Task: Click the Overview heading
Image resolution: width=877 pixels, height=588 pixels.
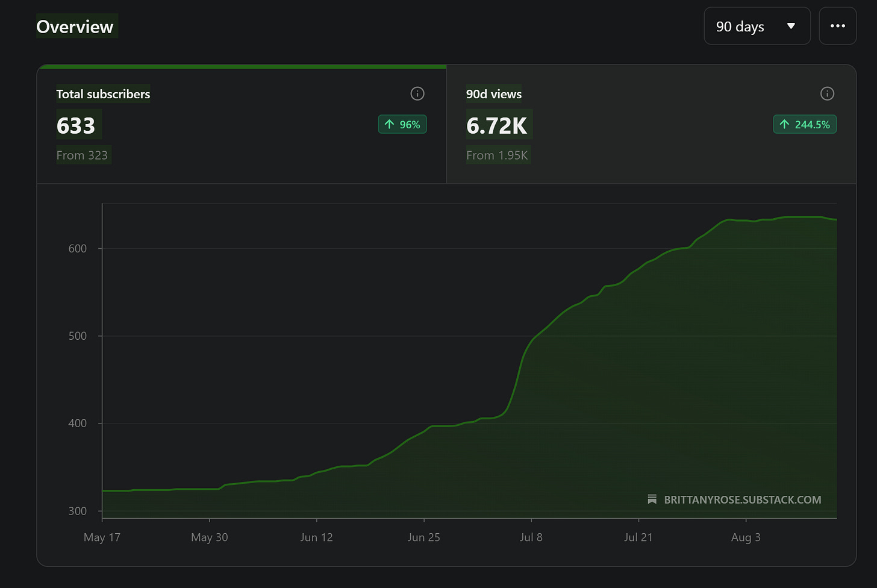Action: (x=75, y=27)
